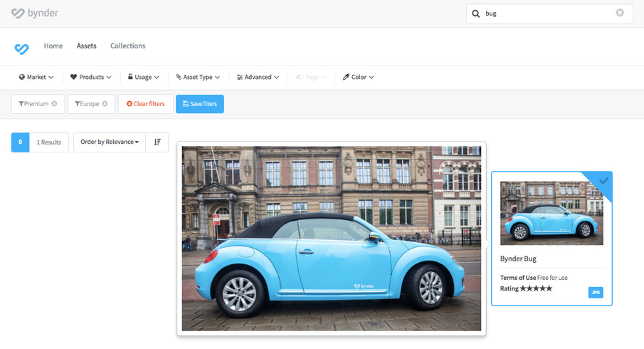
Task: Focus the search box containing bug
Action: point(549,14)
